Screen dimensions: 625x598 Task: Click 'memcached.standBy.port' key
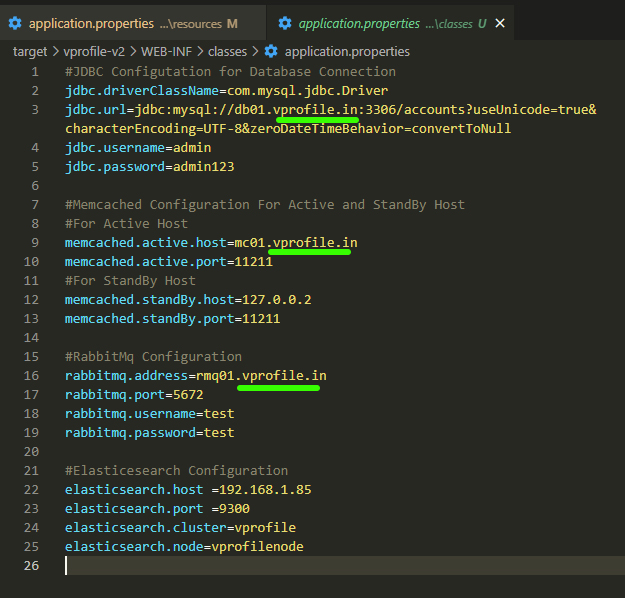click(149, 319)
